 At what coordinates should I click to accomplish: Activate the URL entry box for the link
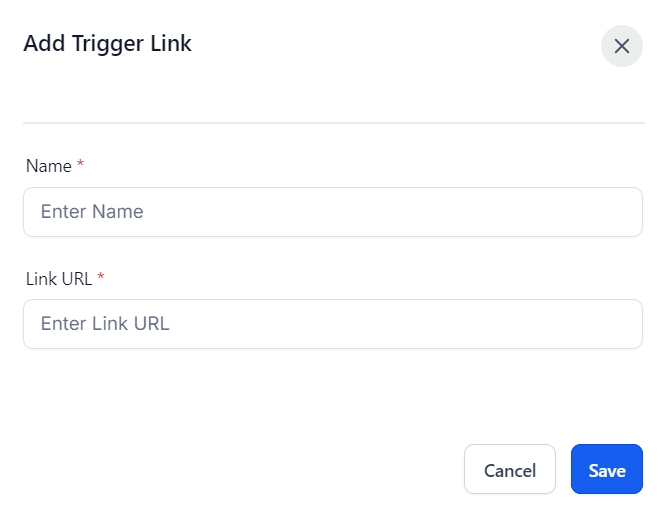point(332,324)
